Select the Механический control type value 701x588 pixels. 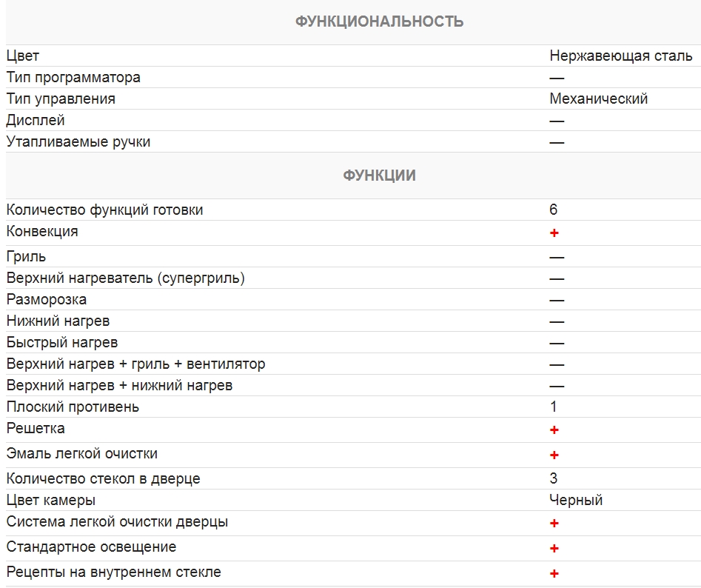598,98
